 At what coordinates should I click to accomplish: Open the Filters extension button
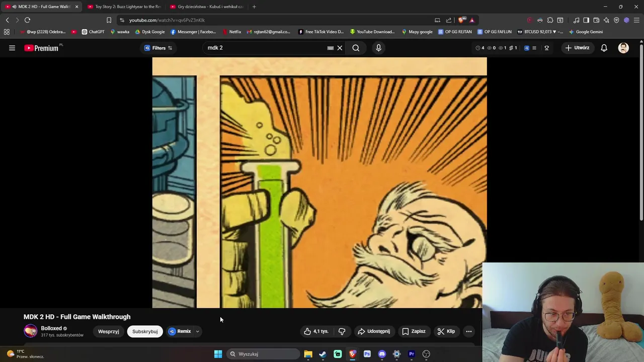158,48
